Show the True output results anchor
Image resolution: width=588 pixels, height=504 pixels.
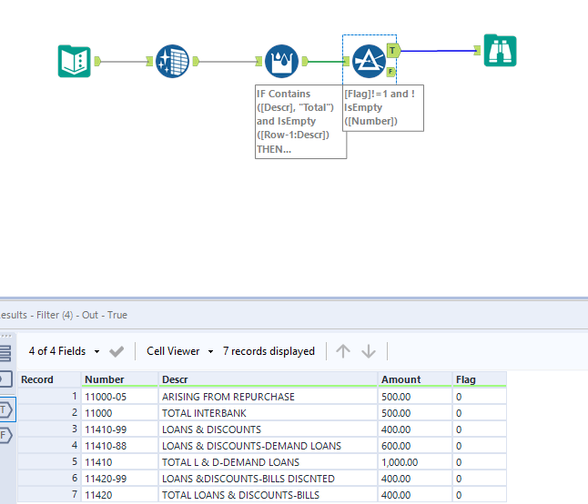6,410
